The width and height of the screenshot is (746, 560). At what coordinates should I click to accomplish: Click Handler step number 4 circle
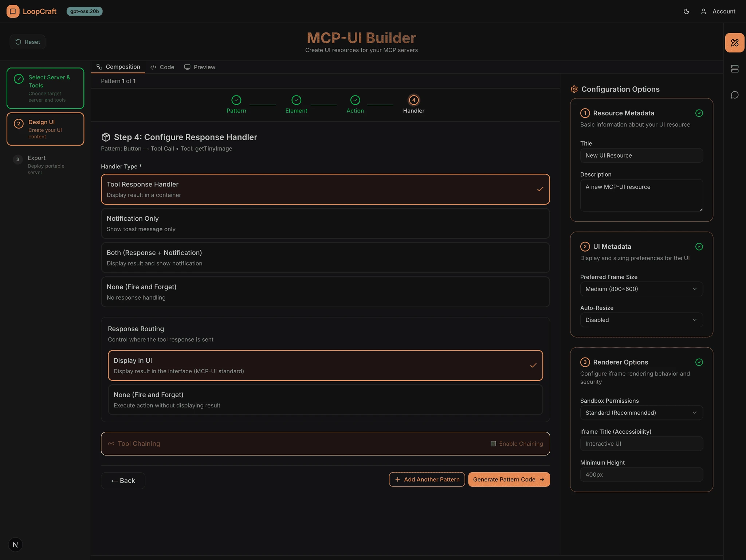click(x=413, y=100)
